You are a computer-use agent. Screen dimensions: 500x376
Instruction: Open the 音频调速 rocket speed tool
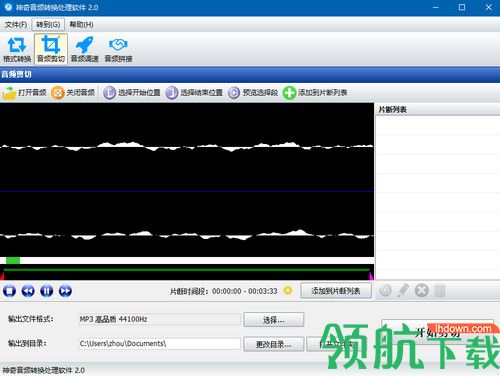point(85,49)
